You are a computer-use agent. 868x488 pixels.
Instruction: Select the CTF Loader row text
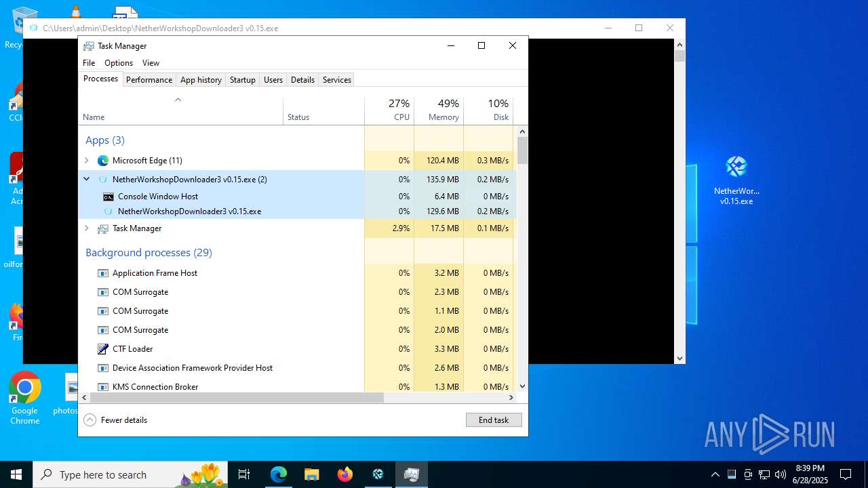pyautogui.click(x=133, y=349)
